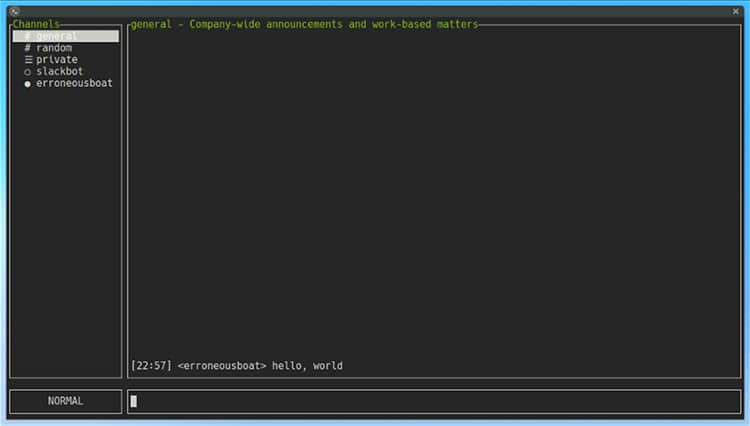Screen dimensions: 750x426
Task: Select the general channel
Action: (x=56, y=36)
